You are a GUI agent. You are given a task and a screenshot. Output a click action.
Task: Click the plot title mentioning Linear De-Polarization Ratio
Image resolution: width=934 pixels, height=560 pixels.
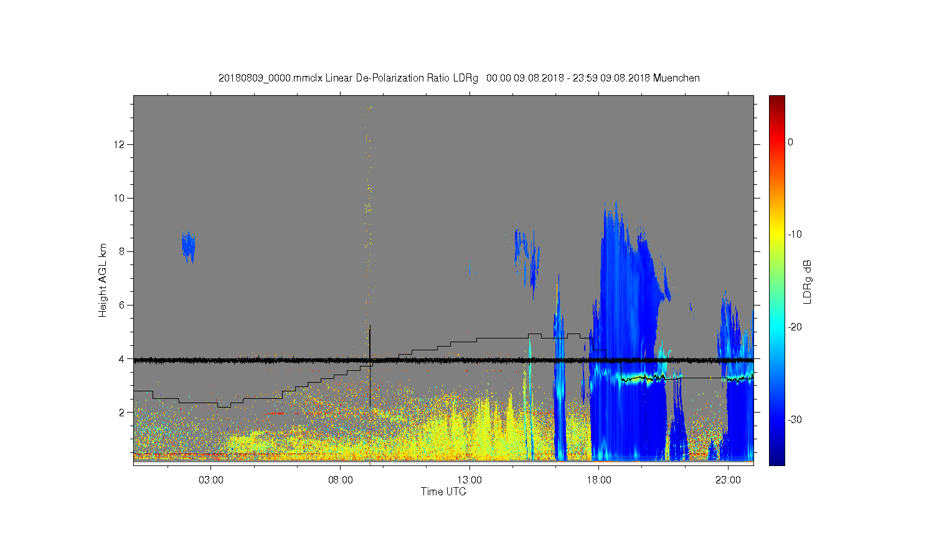click(459, 78)
